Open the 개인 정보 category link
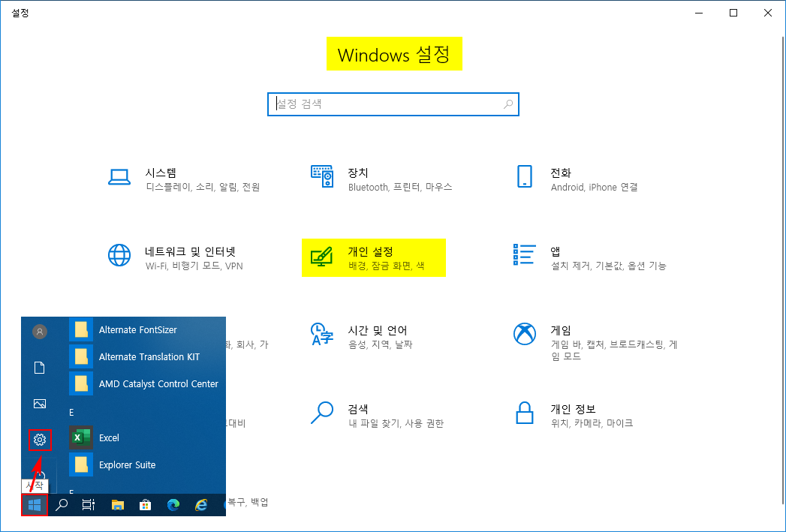This screenshot has height=532, width=786. [x=573, y=409]
